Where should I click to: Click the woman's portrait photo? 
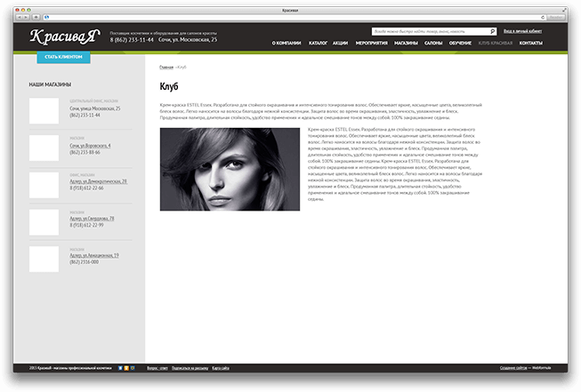tap(230, 169)
